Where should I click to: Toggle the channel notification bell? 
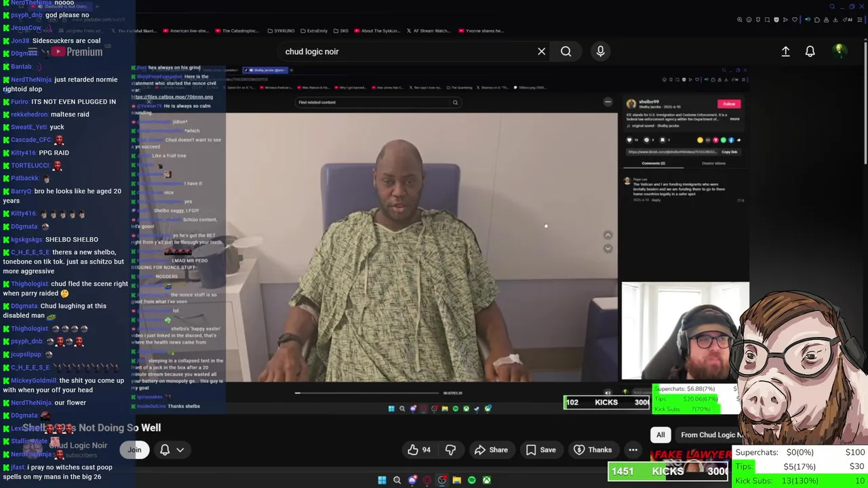click(164, 450)
